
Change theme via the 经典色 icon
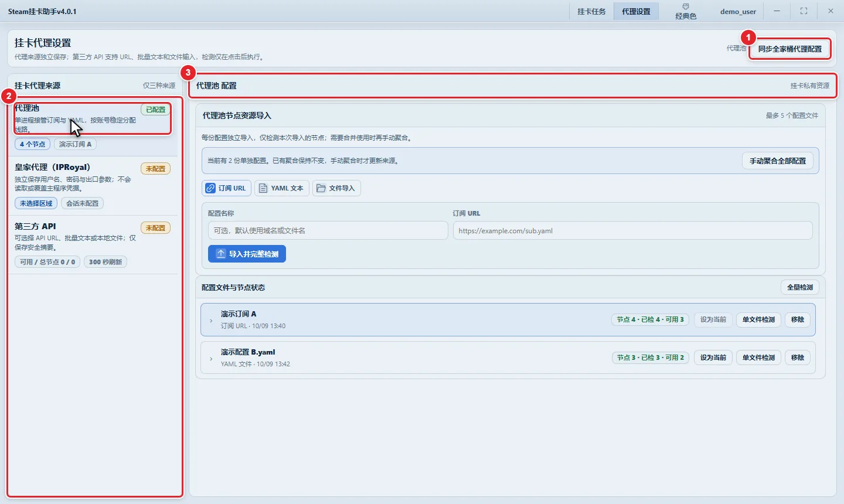click(x=686, y=11)
